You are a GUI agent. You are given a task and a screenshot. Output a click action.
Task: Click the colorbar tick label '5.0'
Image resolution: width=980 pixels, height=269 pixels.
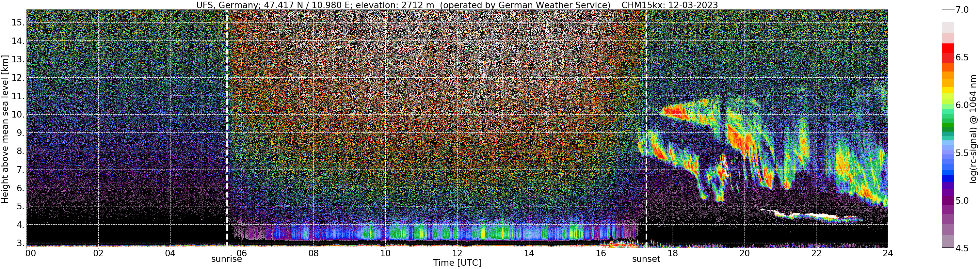point(962,200)
